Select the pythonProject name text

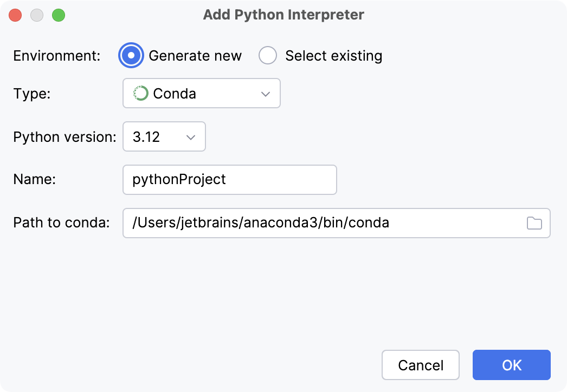pyautogui.click(x=173, y=180)
